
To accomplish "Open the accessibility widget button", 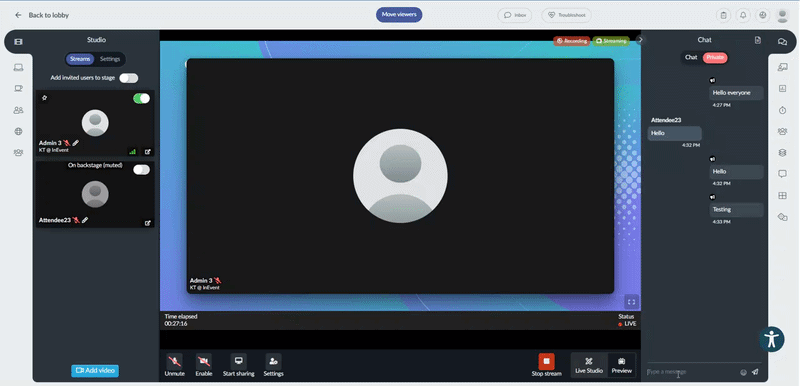I will coord(771,339).
